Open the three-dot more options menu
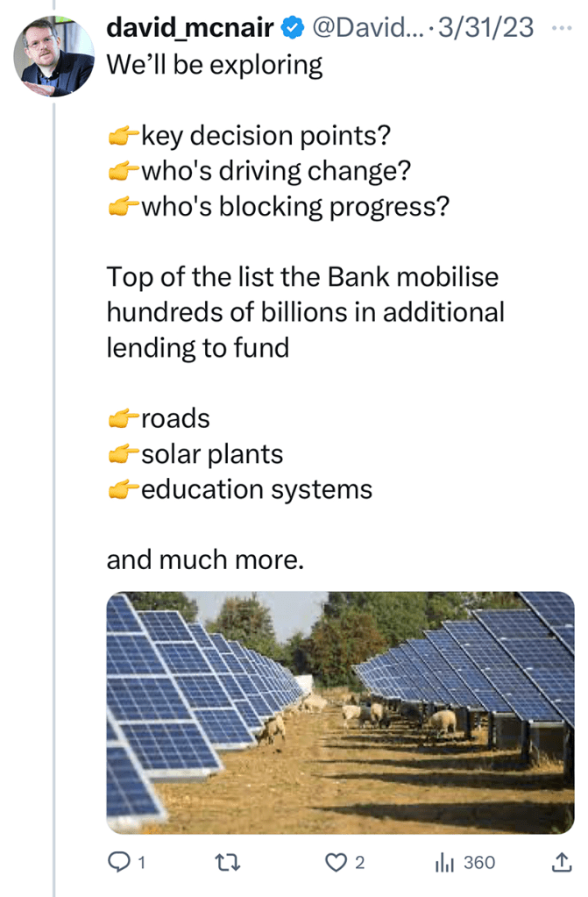Viewport: 588px width, 897px height. [560, 26]
